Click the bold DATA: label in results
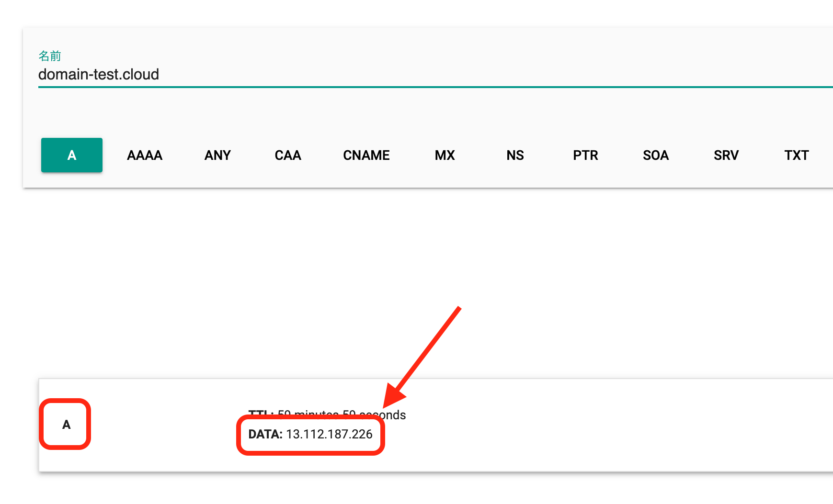833x504 pixels. click(265, 434)
